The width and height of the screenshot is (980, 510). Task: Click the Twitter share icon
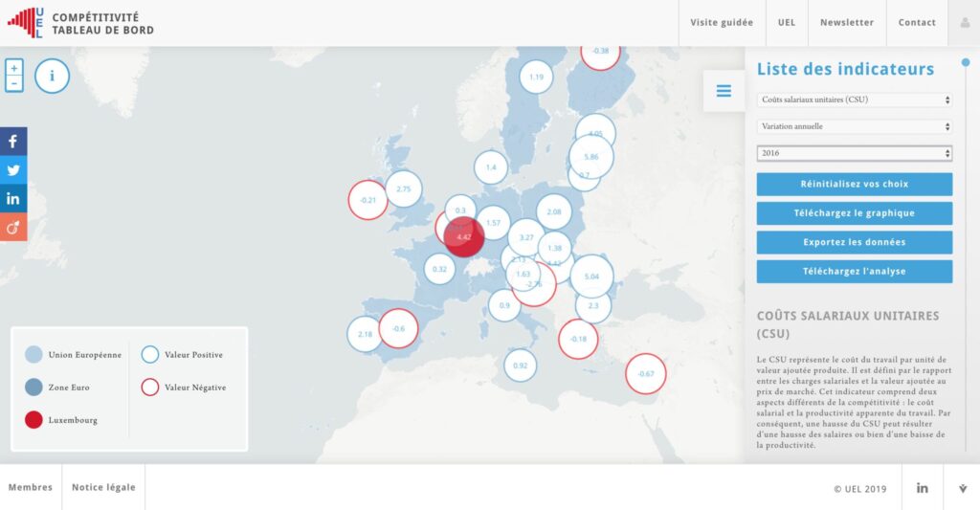click(13, 170)
